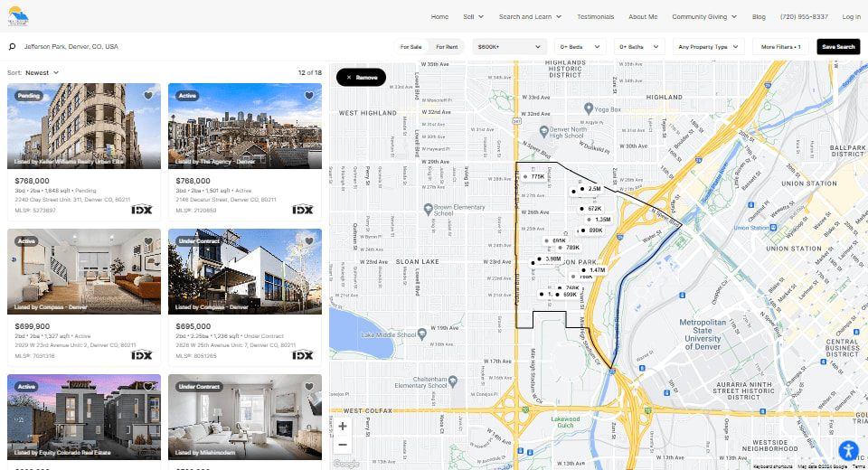Open the accessibility widget
Screen dimensions: 868x470
[848, 451]
